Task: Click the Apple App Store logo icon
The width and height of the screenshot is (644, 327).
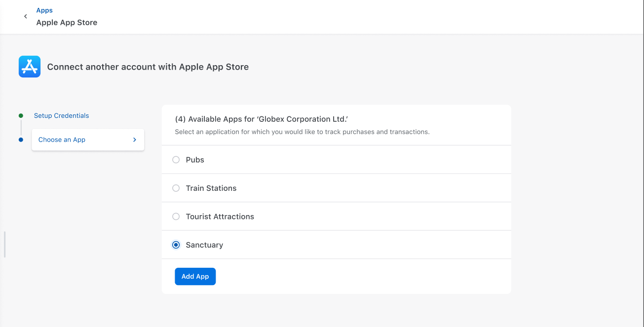Action: coord(30,67)
